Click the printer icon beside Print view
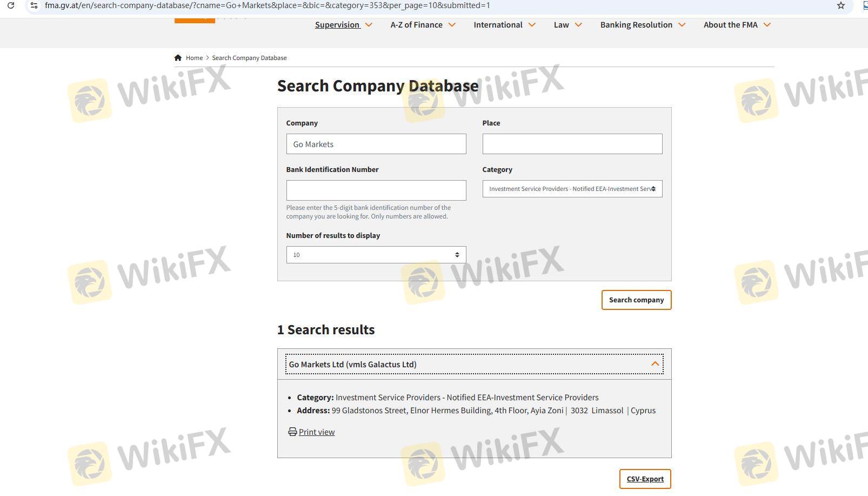Image resolution: width=868 pixels, height=496 pixels. [x=292, y=432]
